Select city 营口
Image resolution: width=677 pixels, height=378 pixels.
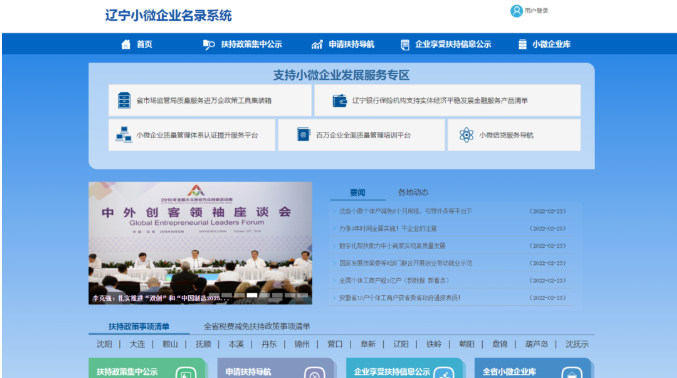335,344
